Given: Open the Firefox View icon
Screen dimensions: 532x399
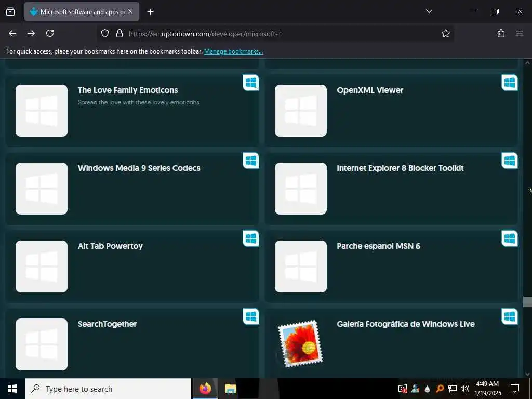Looking at the screenshot, I should (10, 12).
